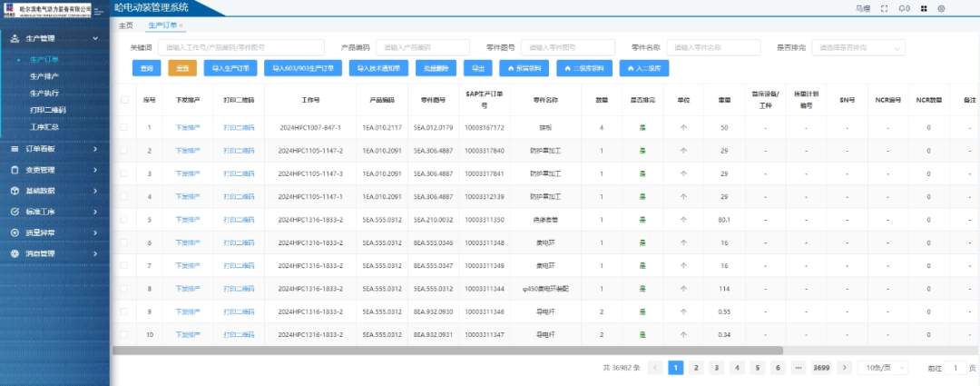Click the horizontal scrollbar under the table
980x386 pixels.
pyautogui.click(x=446, y=350)
